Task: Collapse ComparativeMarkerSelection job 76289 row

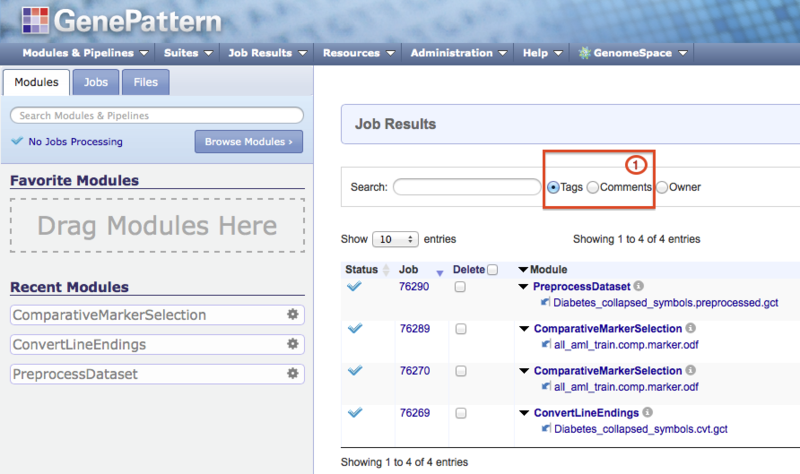Action: tap(524, 329)
